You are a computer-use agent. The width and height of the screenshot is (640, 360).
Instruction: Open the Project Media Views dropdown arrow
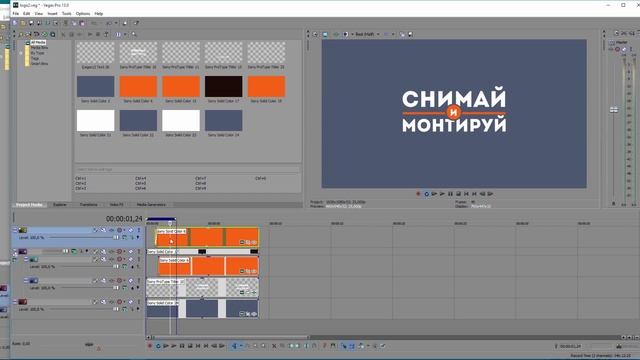click(125, 35)
